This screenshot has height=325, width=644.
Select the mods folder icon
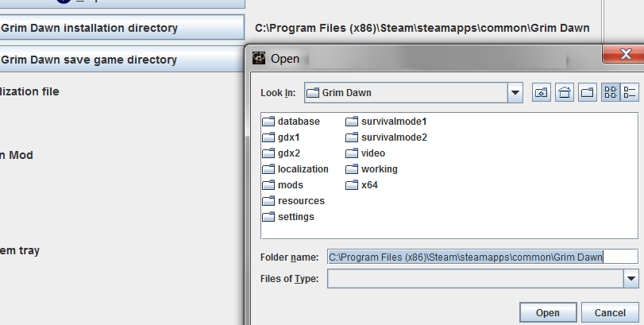268,185
